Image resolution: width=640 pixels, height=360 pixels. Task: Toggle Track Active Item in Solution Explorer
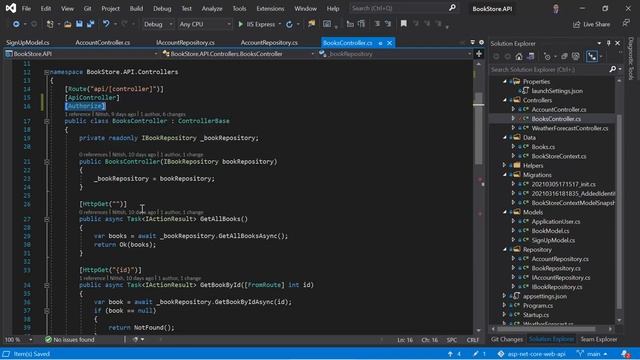point(592,57)
